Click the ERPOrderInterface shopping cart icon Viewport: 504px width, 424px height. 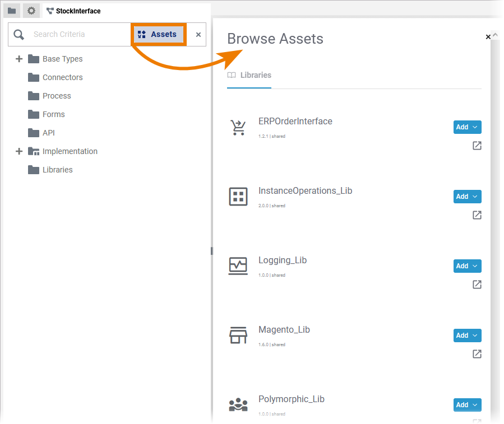click(238, 128)
